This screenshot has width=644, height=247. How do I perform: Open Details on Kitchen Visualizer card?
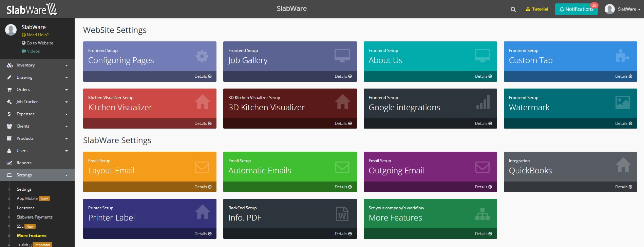pos(203,123)
